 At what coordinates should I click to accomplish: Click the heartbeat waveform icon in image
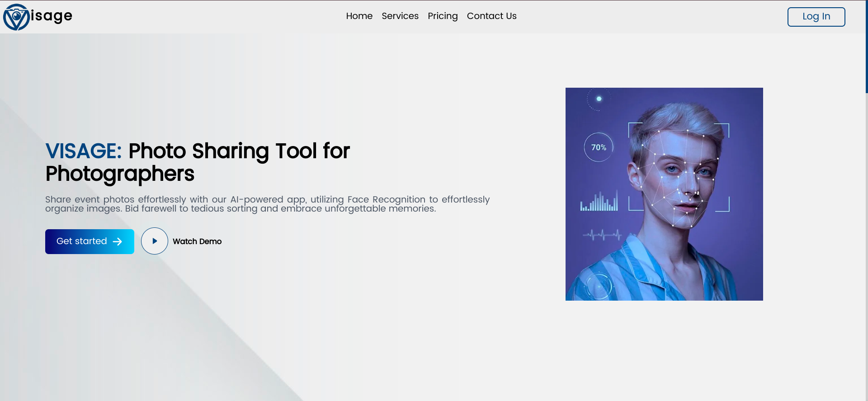(x=602, y=235)
